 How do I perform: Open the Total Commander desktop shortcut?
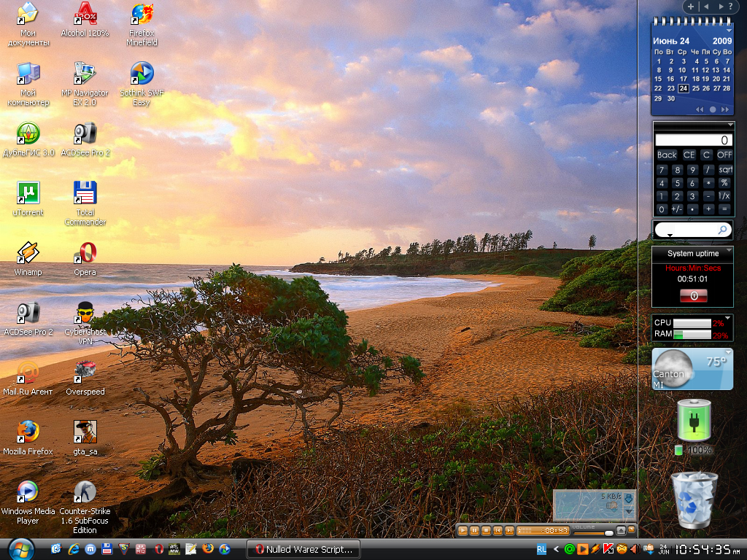coord(85,193)
